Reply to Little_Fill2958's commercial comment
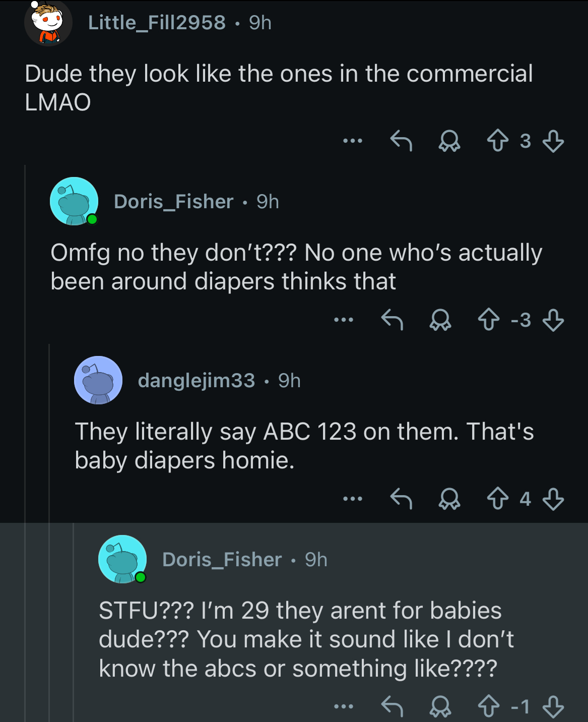Viewport: 588px width, 722px height. tap(402, 141)
